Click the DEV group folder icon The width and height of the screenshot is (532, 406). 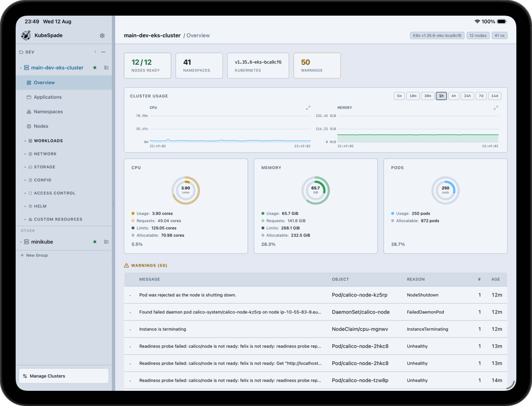coord(21,52)
